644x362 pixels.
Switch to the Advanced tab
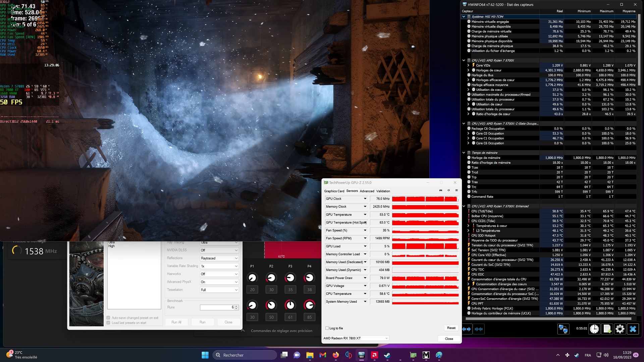[x=367, y=191]
